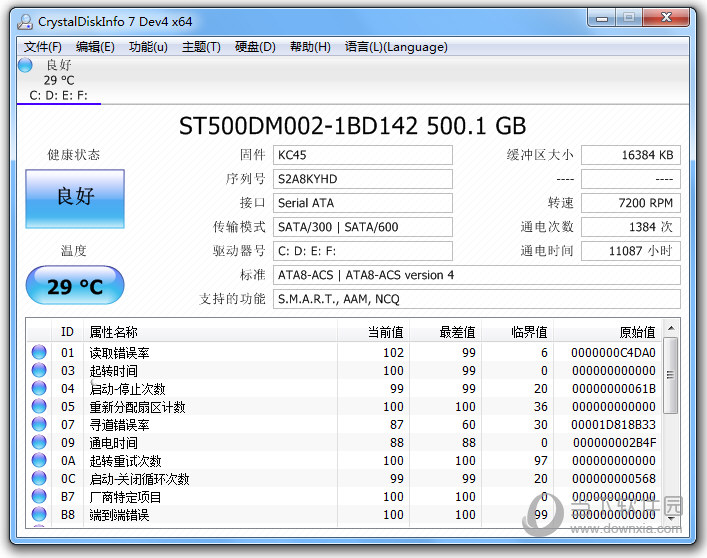The width and height of the screenshot is (707, 558).
Task: Click the serial number field S2A8KYHD
Action: [x=363, y=179]
